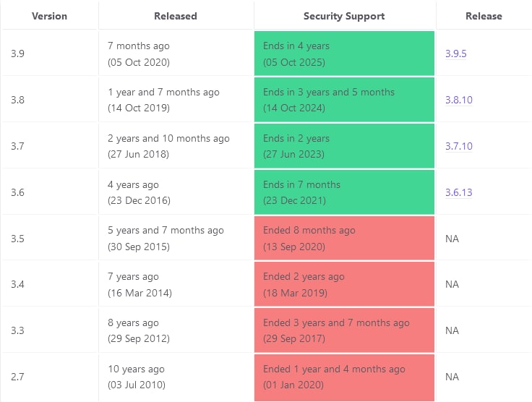Click the 16 Mar 2014 released cell
Screen dimensions: 532x402
[x=176, y=284]
